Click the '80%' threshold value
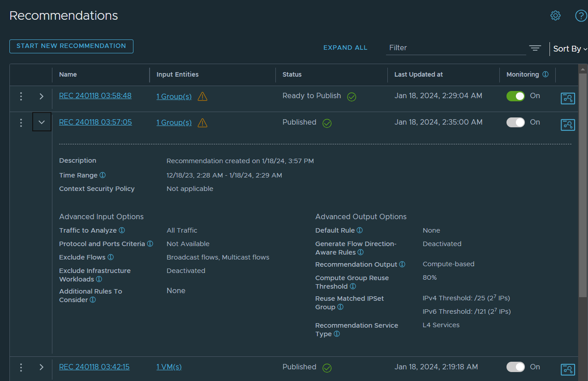 [x=429, y=277]
